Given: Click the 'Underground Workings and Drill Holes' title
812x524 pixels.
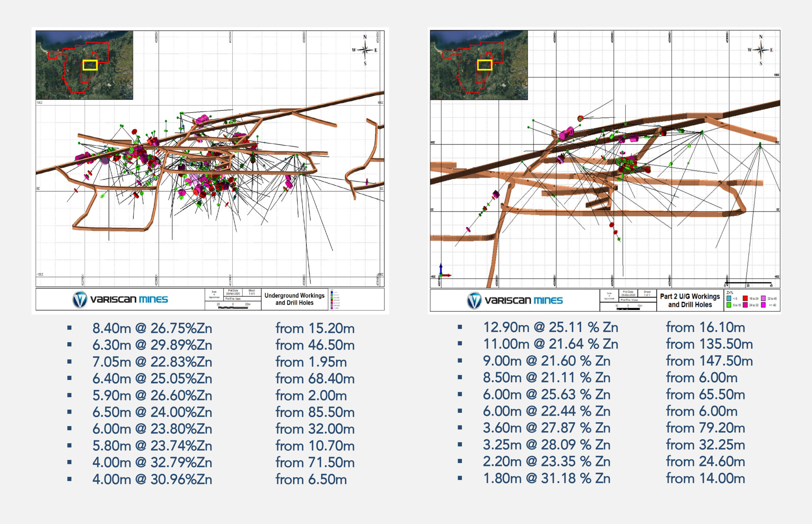Looking at the screenshot, I should coord(295,299).
